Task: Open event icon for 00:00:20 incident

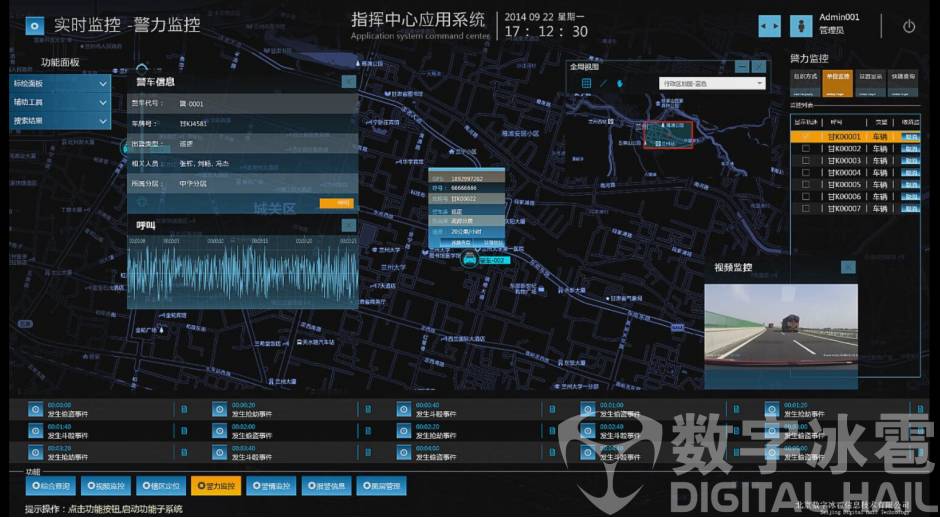Action: pos(219,409)
